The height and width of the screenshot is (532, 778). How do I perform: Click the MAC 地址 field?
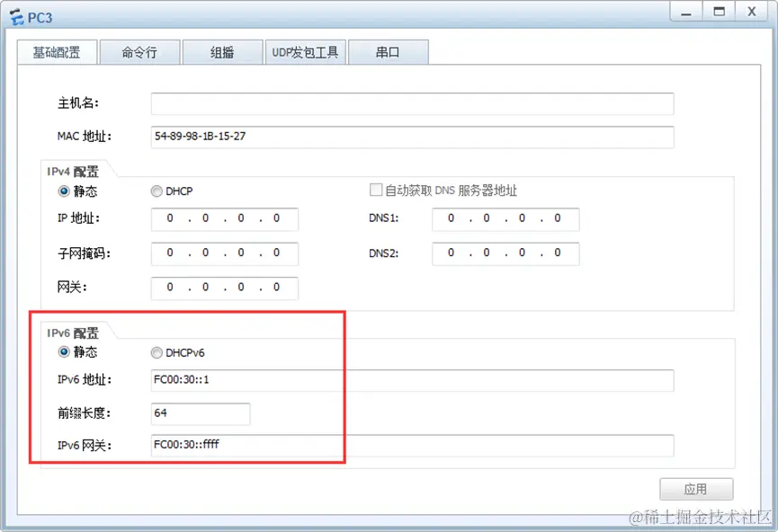[x=412, y=137]
